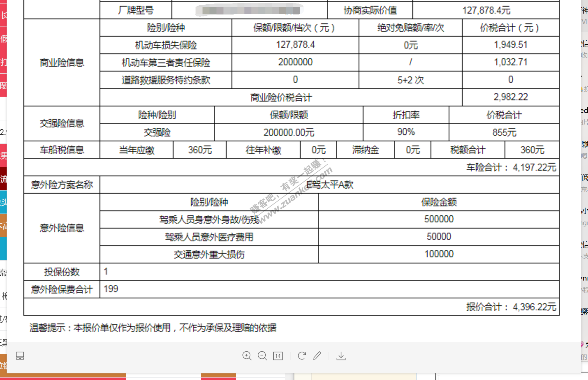Click the 当年应缴 label
This screenshot has height=380, width=588.
pos(137,150)
